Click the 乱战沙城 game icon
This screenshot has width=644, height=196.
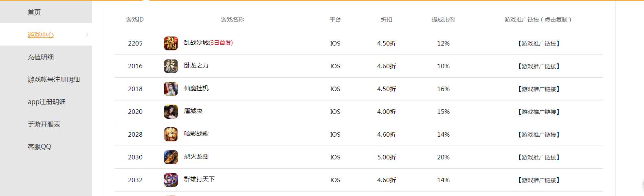171,44
